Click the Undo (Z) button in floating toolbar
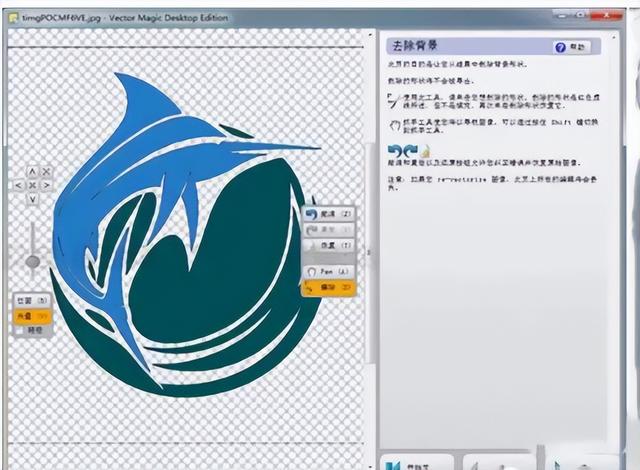Screen dimensions: 640x470 (329, 214)
